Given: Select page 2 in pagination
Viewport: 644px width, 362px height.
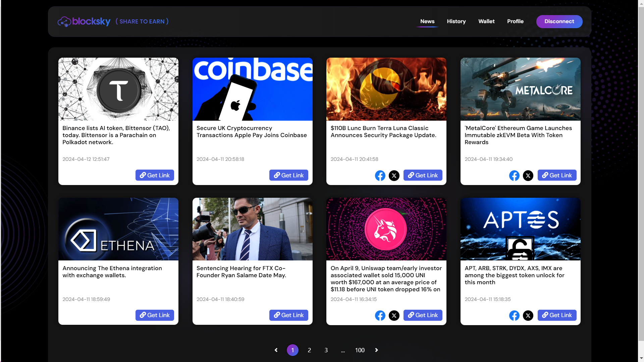Looking at the screenshot, I should click(x=309, y=350).
